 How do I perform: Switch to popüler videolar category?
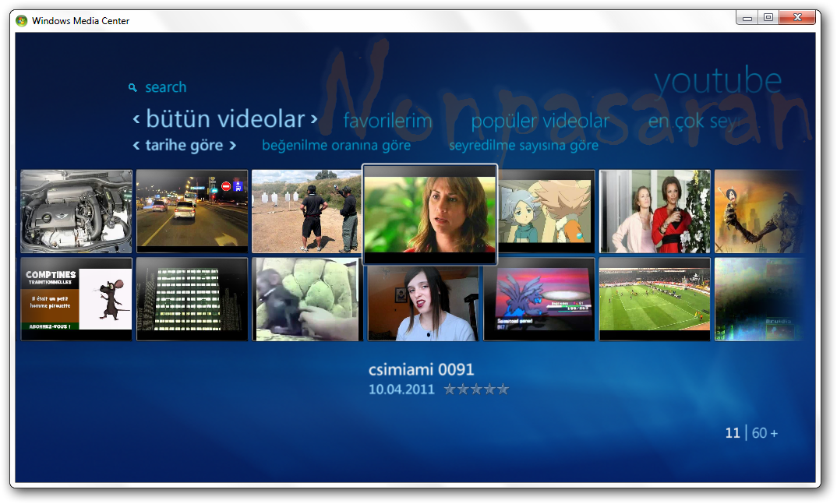coord(539,121)
